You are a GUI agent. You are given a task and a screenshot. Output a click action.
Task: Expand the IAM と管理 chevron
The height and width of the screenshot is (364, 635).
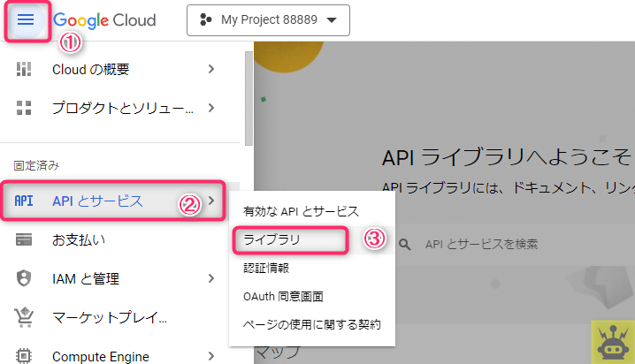[x=211, y=278]
